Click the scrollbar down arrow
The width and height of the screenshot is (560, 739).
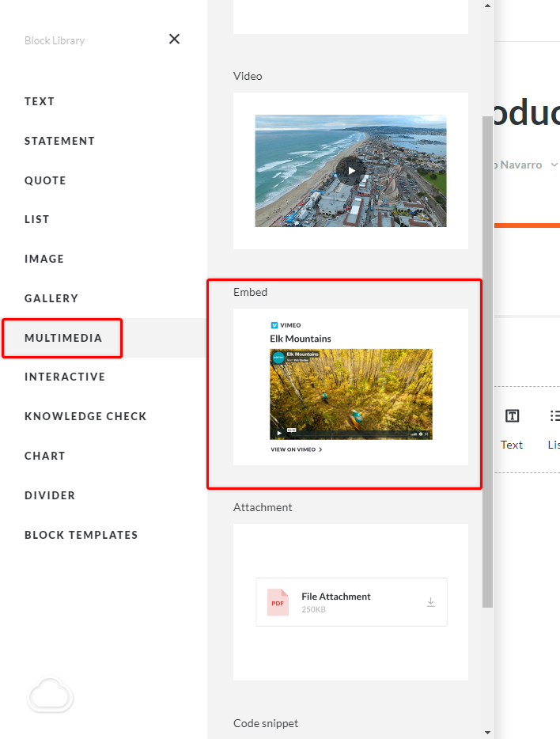point(487,733)
